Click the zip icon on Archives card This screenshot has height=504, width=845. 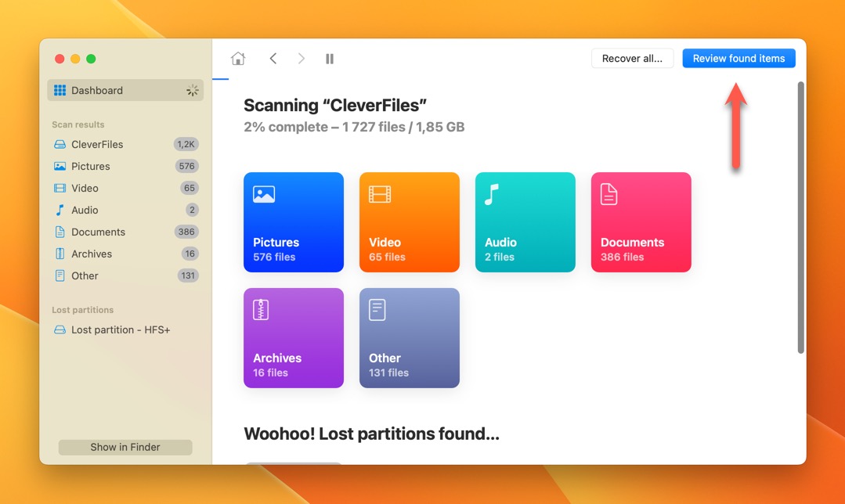tap(261, 310)
